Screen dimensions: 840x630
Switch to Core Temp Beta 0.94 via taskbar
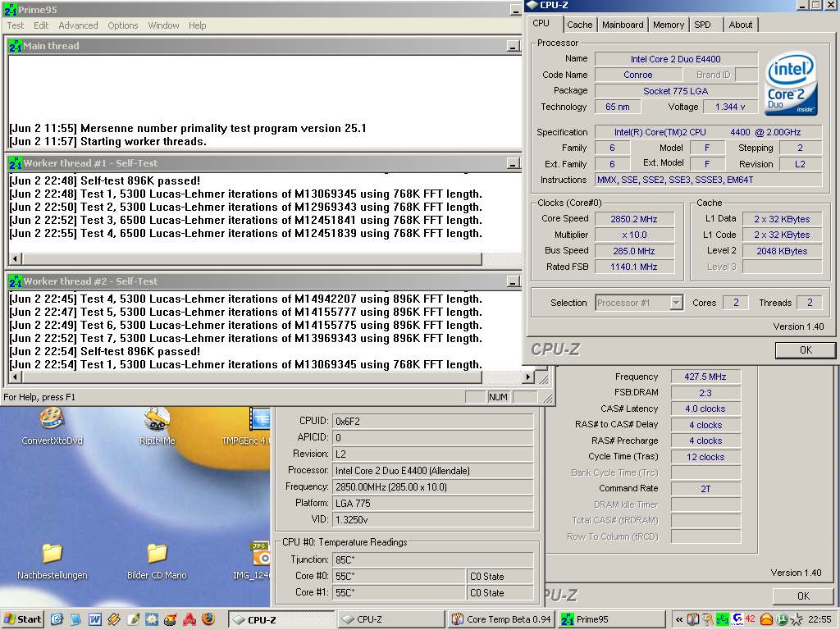click(502, 620)
